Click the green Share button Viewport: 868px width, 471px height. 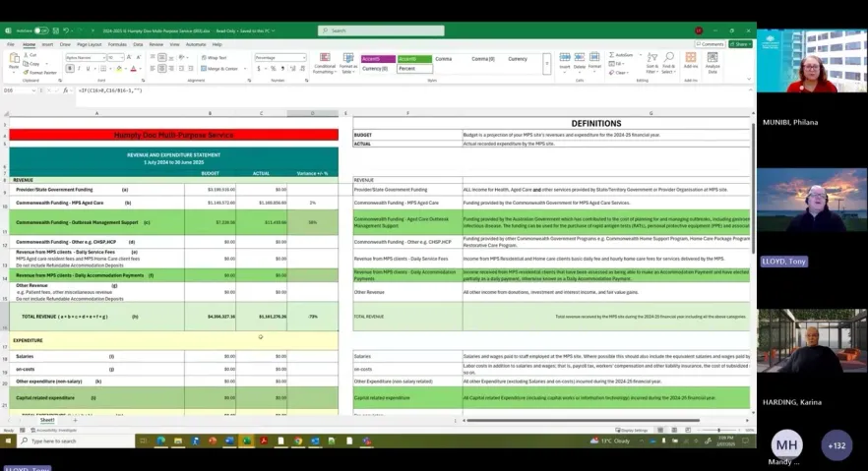click(x=740, y=44)
